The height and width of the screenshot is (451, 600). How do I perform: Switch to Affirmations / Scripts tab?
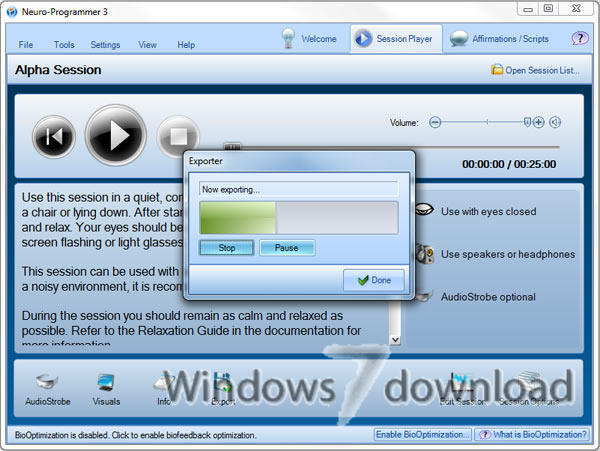tap(499, 39)
